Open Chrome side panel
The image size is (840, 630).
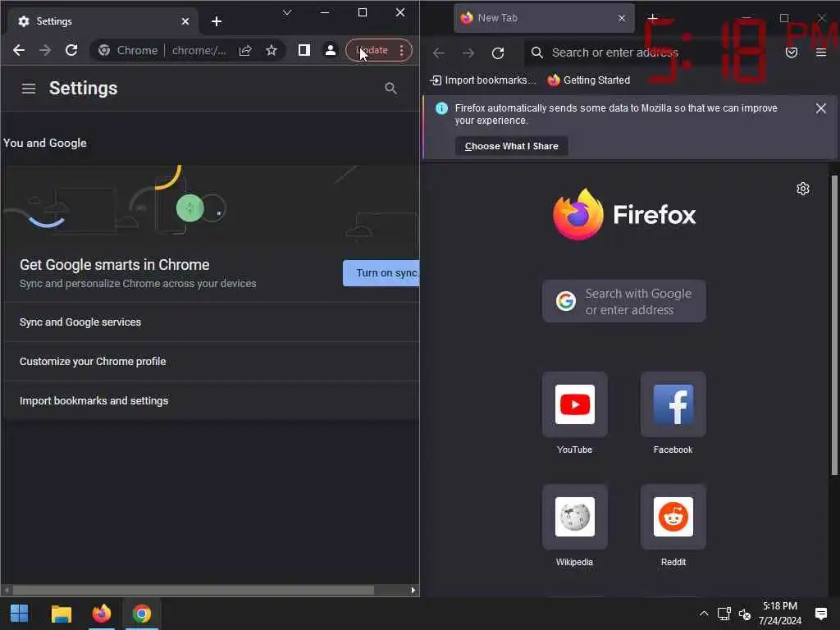click(304, 50)
